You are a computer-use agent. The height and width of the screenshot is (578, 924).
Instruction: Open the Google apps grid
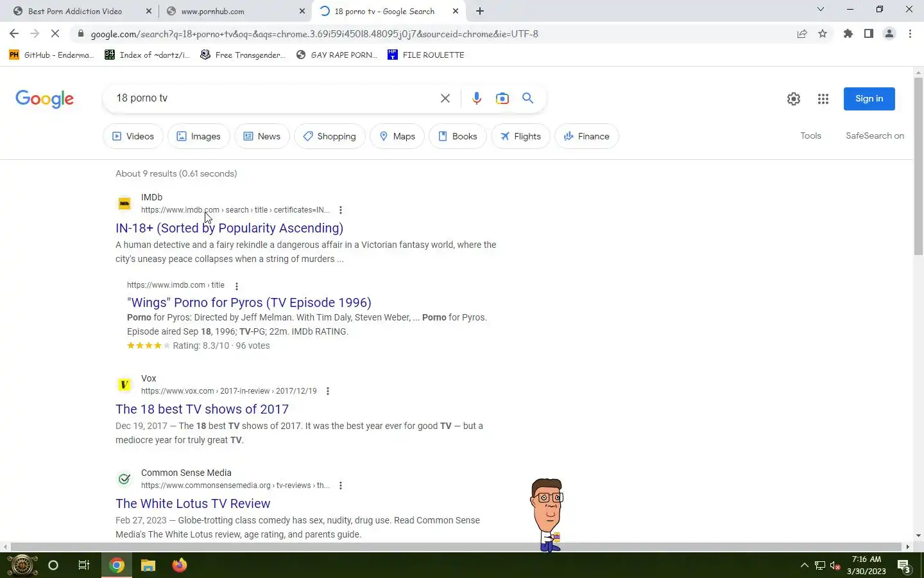823,98
